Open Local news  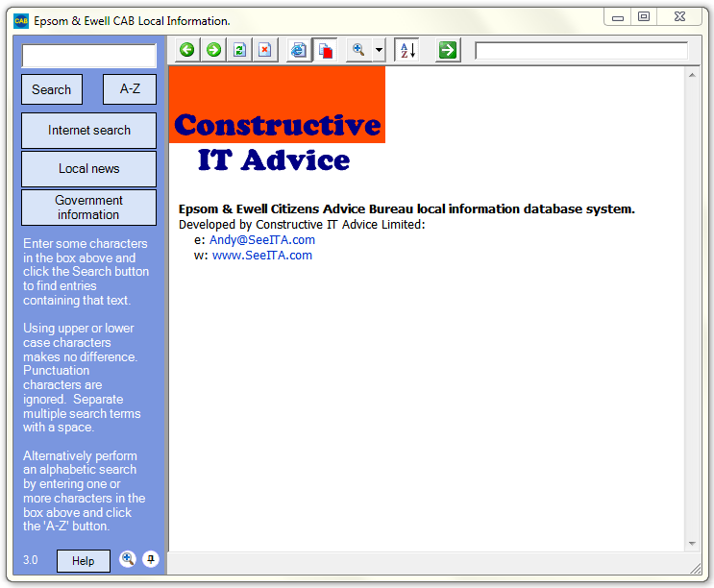[88, 169]
